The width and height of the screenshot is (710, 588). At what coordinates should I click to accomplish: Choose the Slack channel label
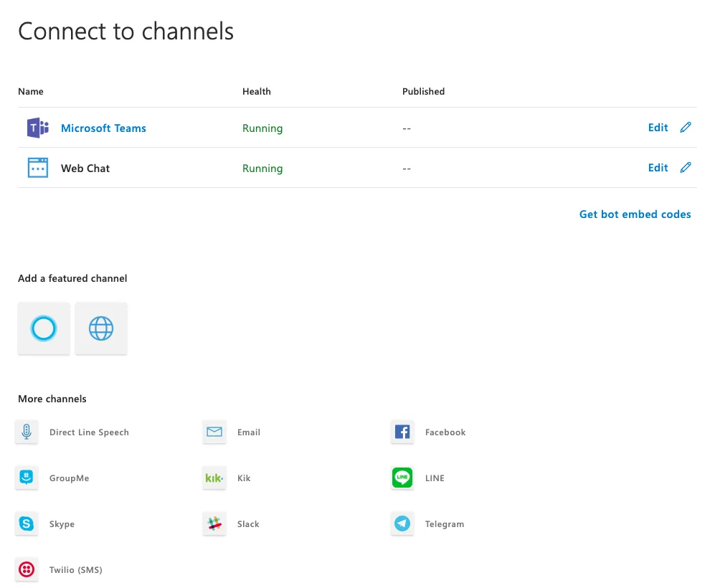pos(249,523)
